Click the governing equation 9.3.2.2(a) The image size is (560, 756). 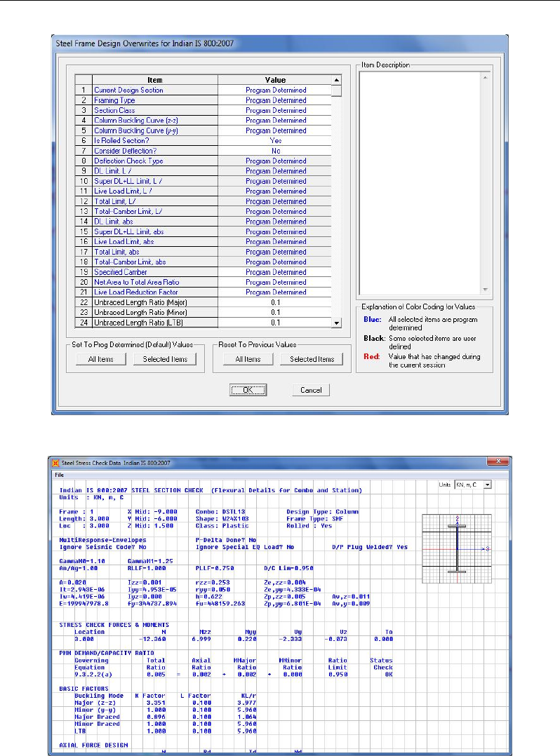pos(93,675)
